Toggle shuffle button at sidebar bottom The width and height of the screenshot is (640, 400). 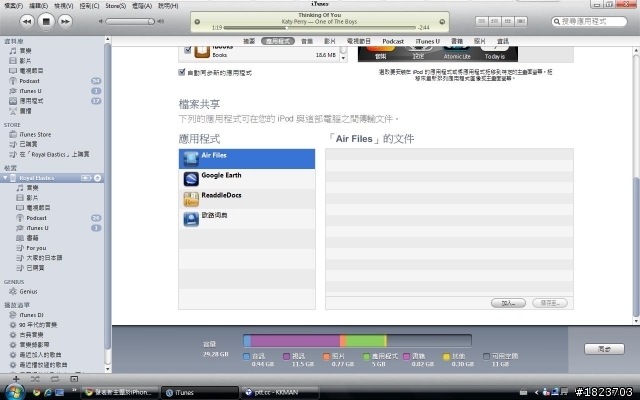(x=35, y=379)
